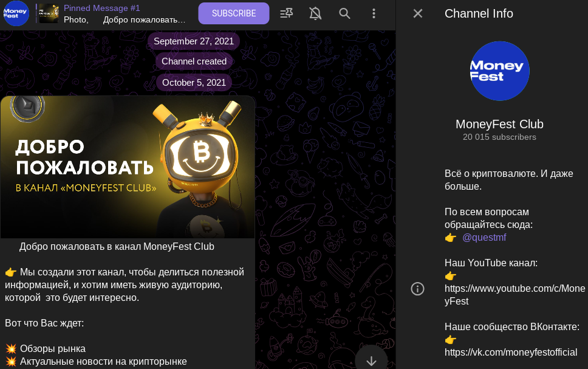
Task: Close the Channel Info panel
Action: 418,13
